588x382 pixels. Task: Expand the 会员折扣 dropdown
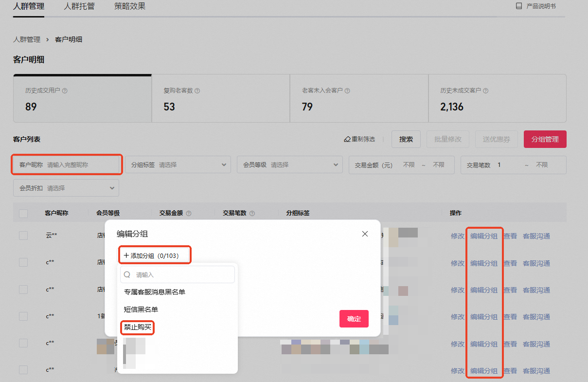pyautogui.click(x=66, y=188)
